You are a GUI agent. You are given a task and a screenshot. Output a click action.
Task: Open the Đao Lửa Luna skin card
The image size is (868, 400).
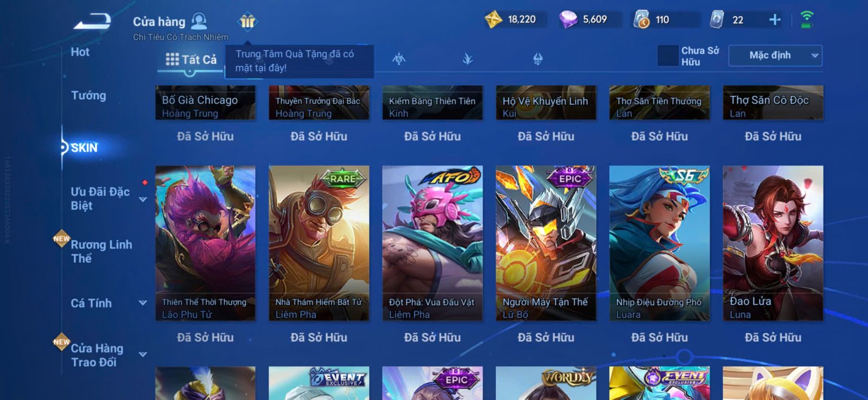pyautogui.click(x=773, y=243)
